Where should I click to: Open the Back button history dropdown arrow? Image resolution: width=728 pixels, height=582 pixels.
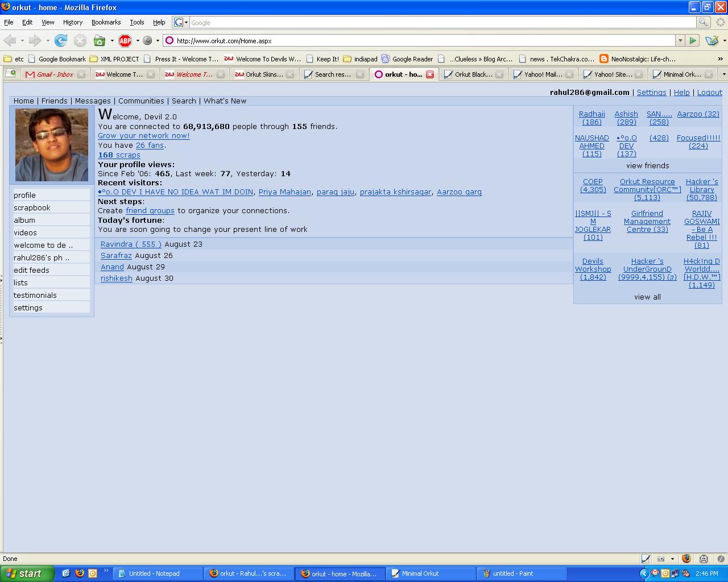[x=22, y=40]
